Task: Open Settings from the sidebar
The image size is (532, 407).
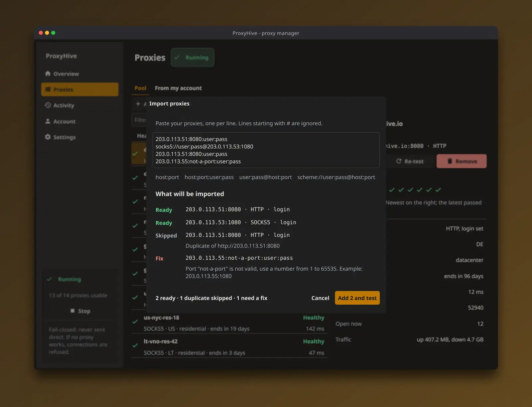Action: click(80, 137)
